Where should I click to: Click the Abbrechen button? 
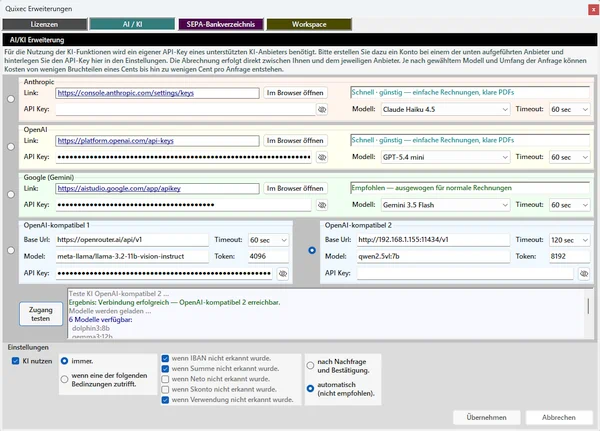(559, 418)
